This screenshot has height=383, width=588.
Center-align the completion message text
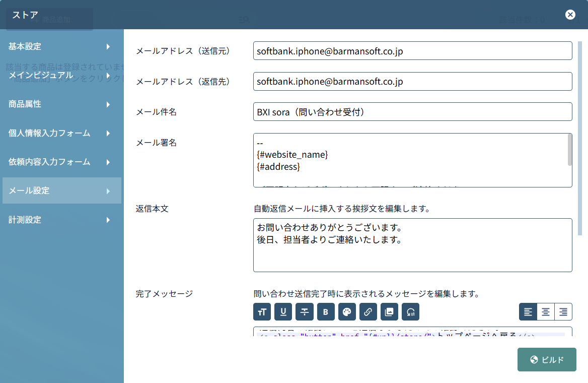(546, 311)
